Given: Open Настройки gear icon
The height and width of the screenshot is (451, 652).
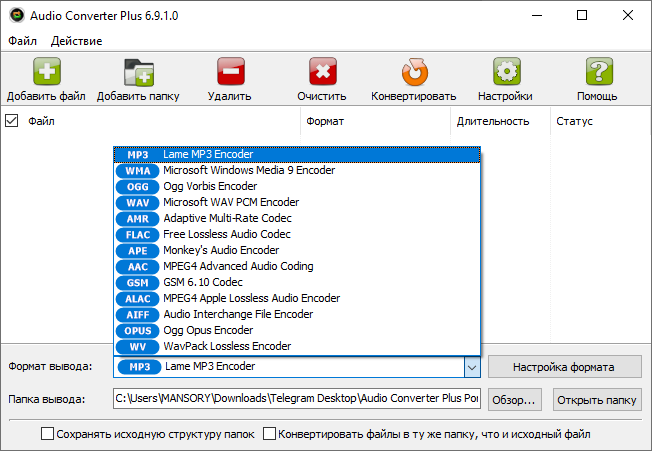Looking at the screenshot, I should point(506,71).
